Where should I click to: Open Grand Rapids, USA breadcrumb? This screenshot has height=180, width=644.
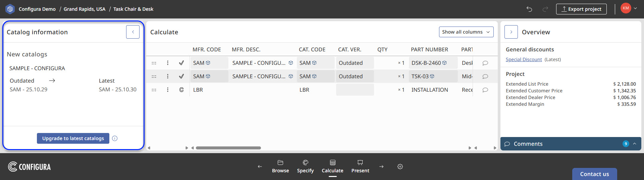click(85, 9)
